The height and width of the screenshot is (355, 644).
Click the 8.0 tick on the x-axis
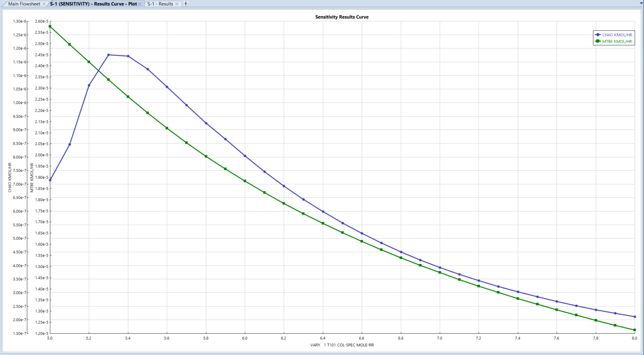click(x=634, y=338)
